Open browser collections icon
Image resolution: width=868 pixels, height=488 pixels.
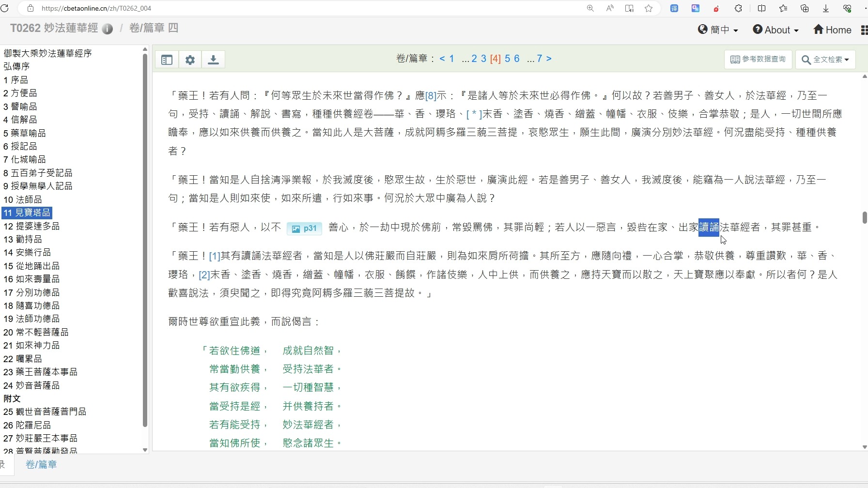[805, 8]
